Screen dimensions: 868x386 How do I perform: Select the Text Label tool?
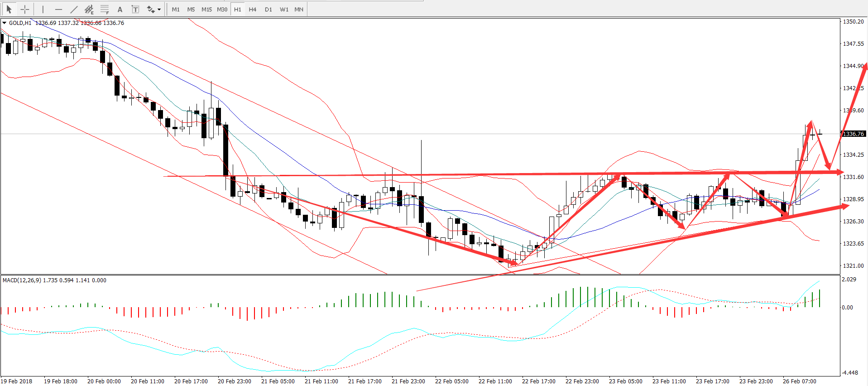tap(135, 9)
